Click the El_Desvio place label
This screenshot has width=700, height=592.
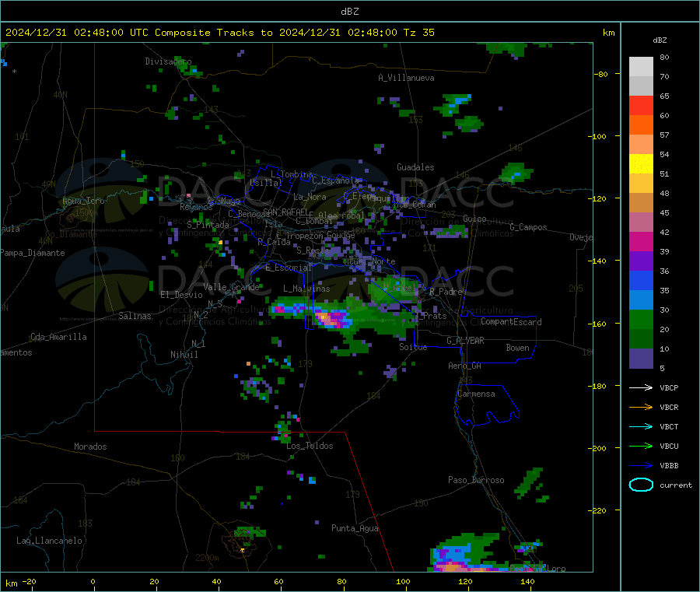pos(181,295)
